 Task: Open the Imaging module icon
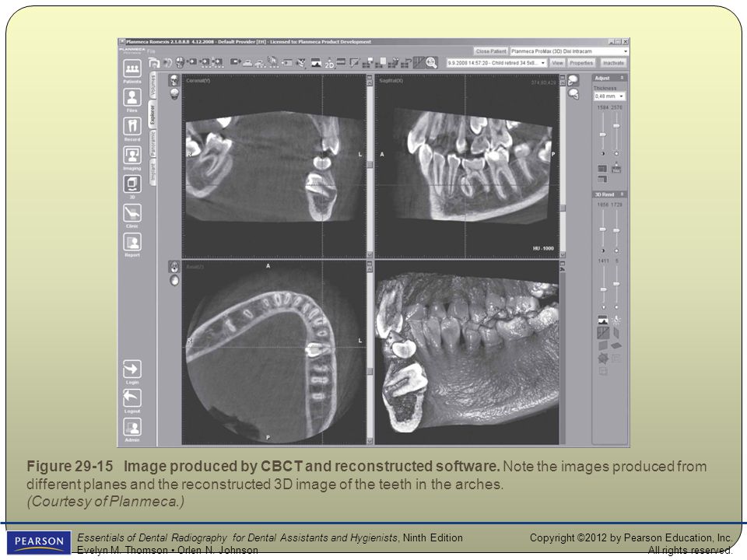coord(132,156)
